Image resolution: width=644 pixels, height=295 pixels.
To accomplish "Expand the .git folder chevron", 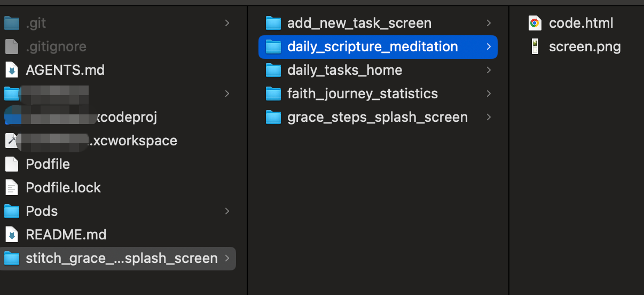I will tap(227, 23).
